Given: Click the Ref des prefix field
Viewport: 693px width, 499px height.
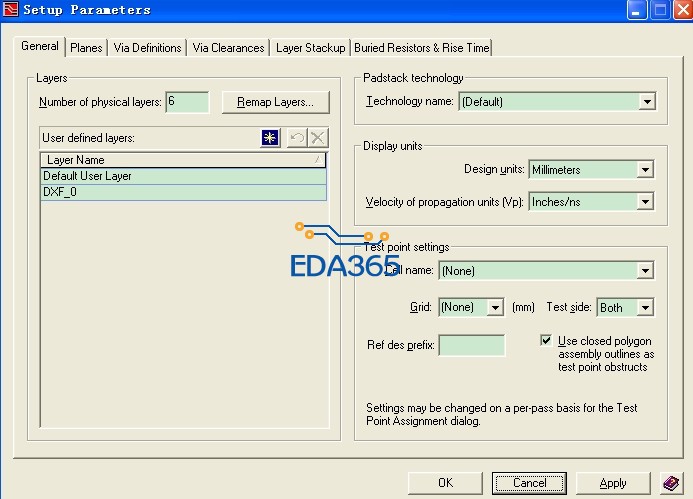Looking at the screenshot, I should [x=472, y=345].
